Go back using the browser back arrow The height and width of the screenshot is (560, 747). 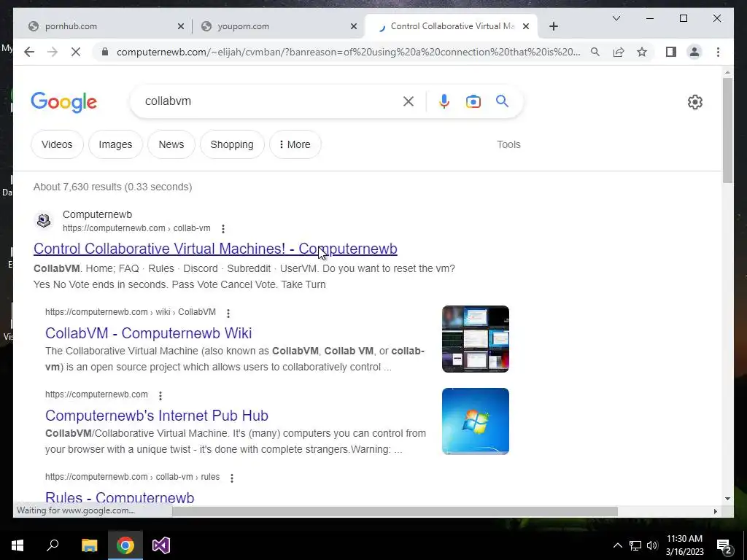[x=29, y=52]
